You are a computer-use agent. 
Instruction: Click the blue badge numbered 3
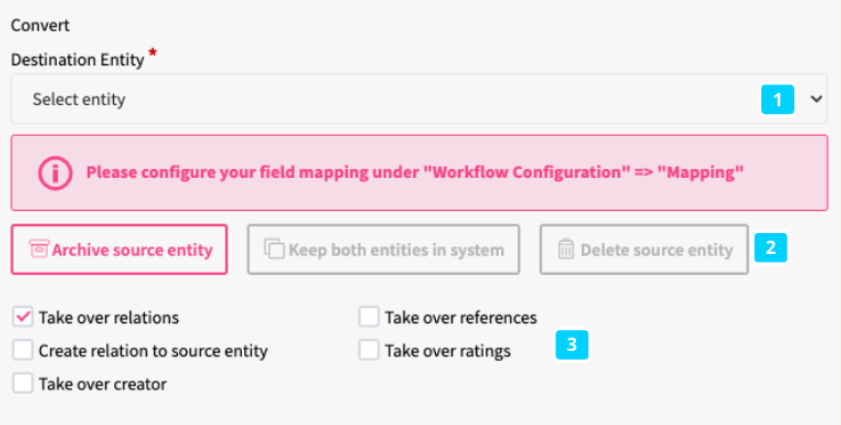[572, 346]
